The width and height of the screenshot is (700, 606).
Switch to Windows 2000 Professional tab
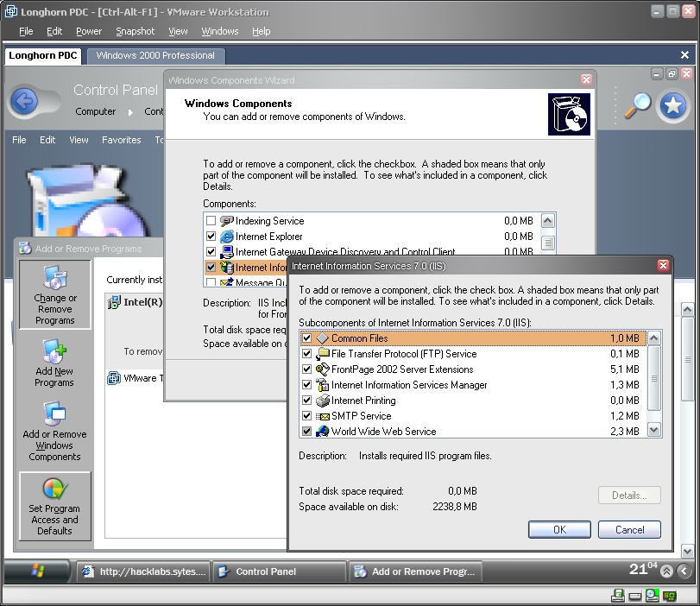tap(155, 55)
